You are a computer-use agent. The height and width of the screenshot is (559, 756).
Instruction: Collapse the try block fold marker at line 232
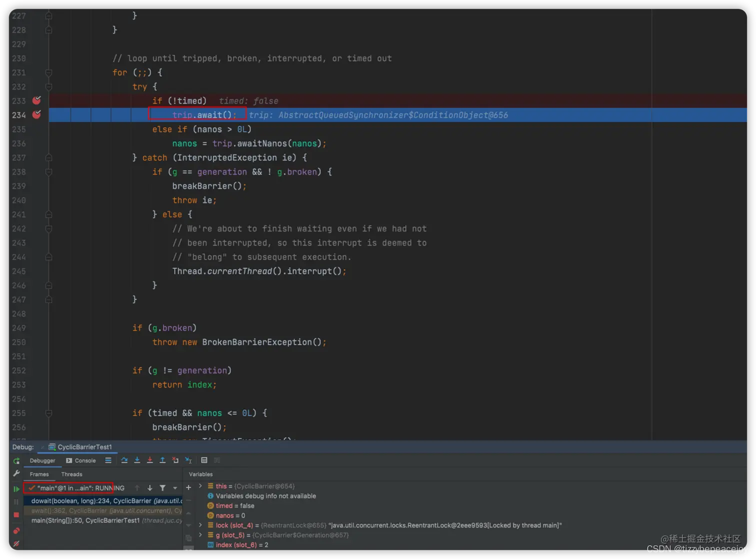tap(48, 86)
